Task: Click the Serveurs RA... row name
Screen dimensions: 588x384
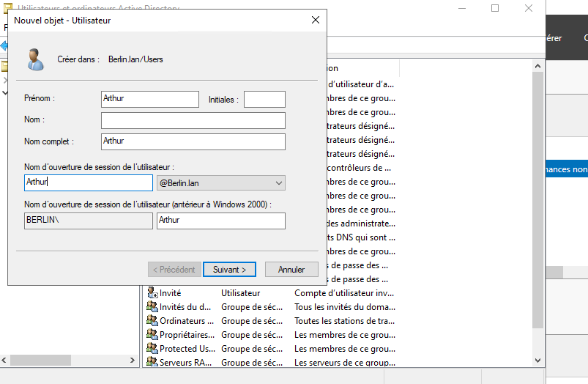Action: 185,362
